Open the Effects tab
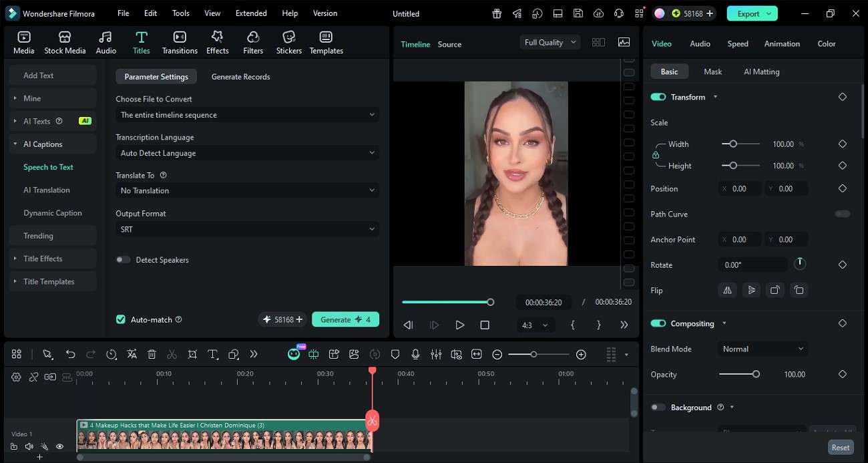 coord(217,43)
